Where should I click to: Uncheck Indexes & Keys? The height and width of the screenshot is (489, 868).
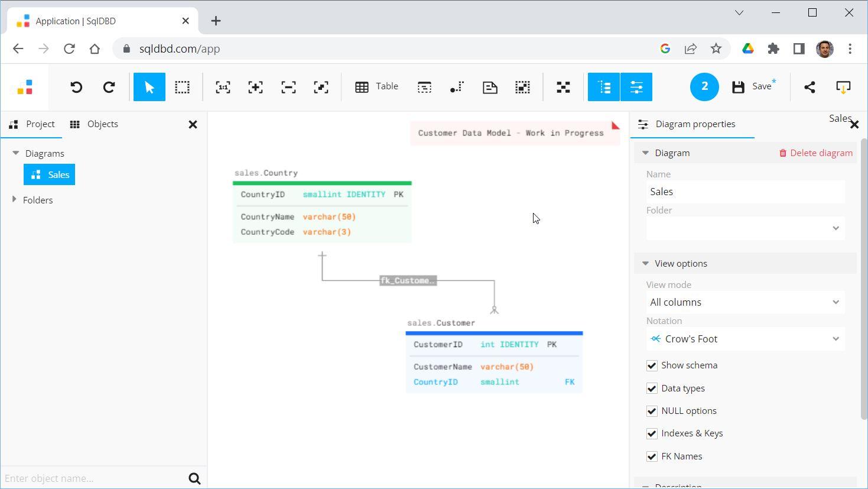[x=652, y=433]
